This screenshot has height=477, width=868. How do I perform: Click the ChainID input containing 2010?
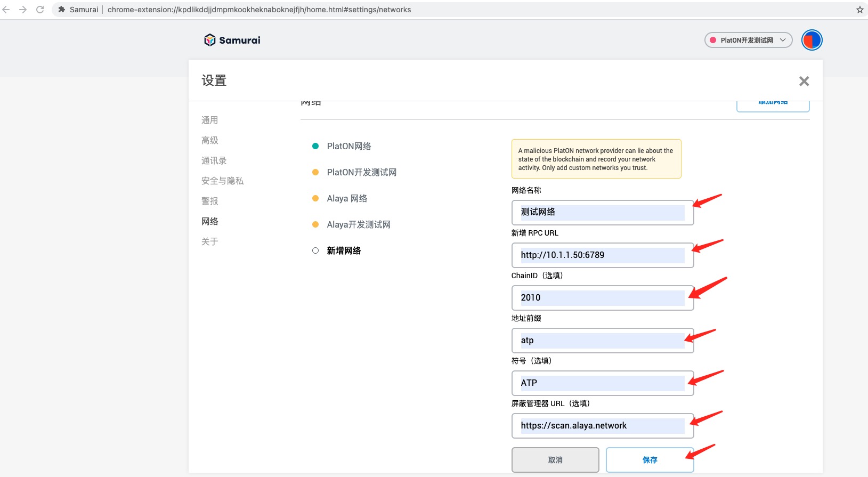click(x=603, y=297)
